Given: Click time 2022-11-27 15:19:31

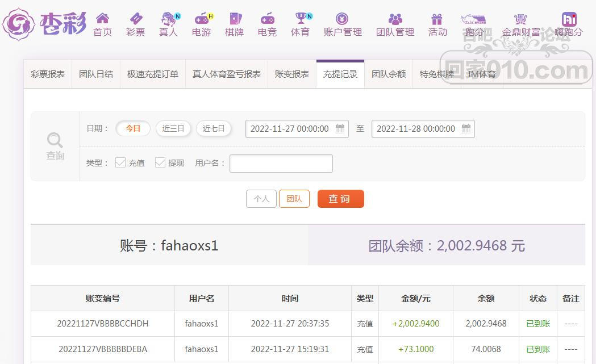Looking at the screenshot, I should coord(290,349).
